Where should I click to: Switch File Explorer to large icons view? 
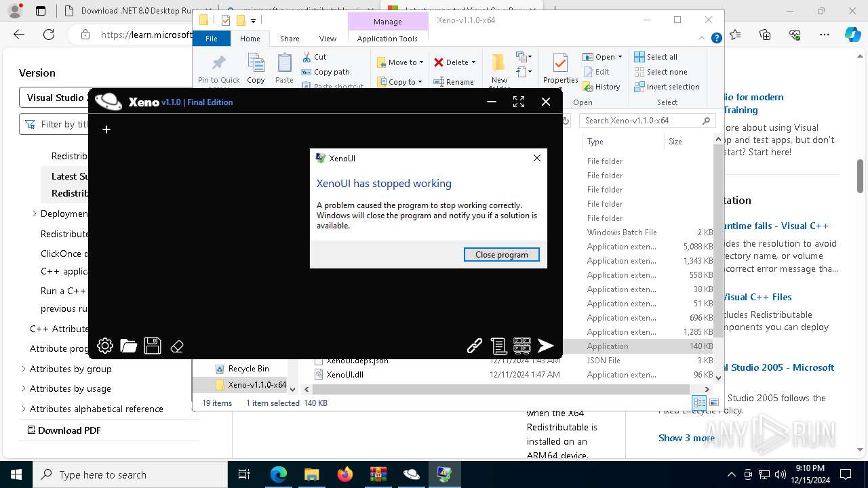click(713, 403)
